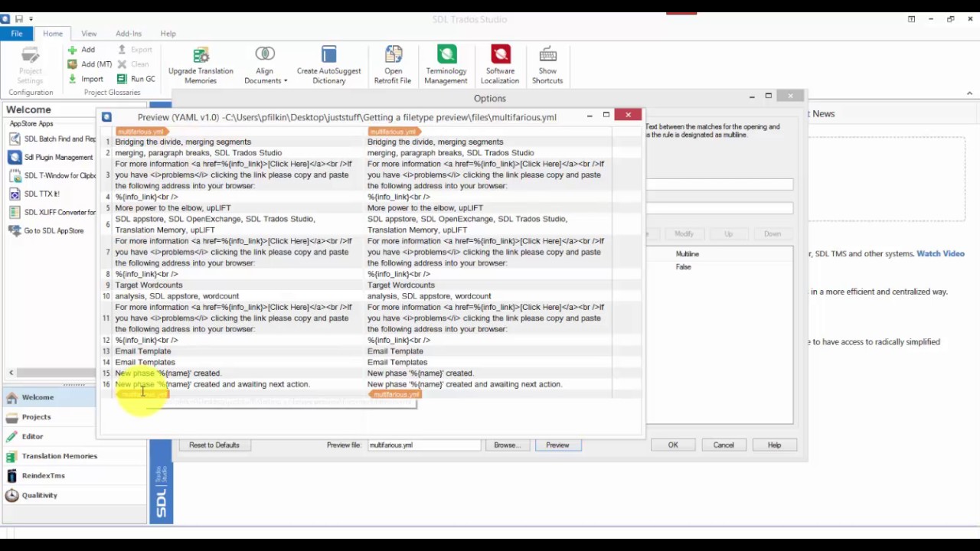Click the Export glossary item
Screen dimensions: 980x551
coord(135,50)
